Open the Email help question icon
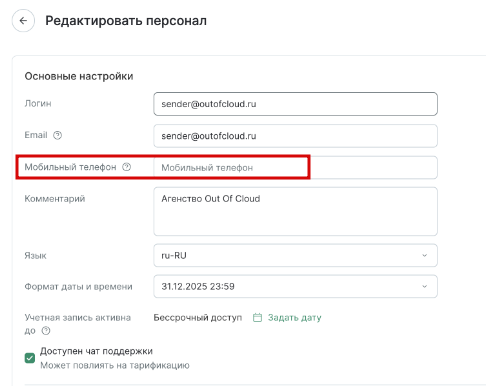486x386 pixels. (58, 135)
